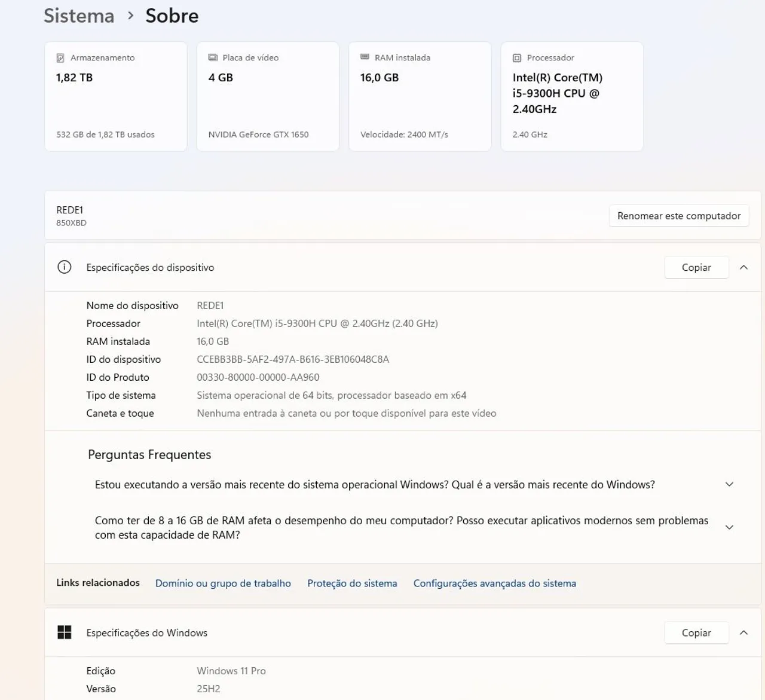Image resolution: width=765 pixels, height=700 pixels.
Task: Copy the Windows specifications
Action: click(696, 632)
